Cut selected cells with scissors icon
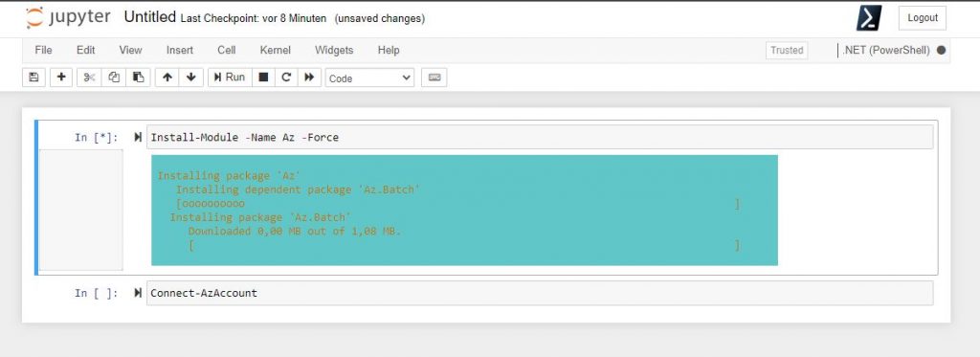 [89, 78]
